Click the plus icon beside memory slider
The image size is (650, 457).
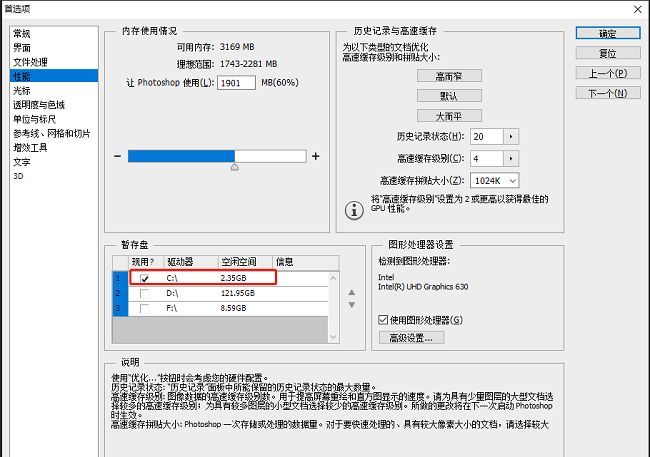316,156
